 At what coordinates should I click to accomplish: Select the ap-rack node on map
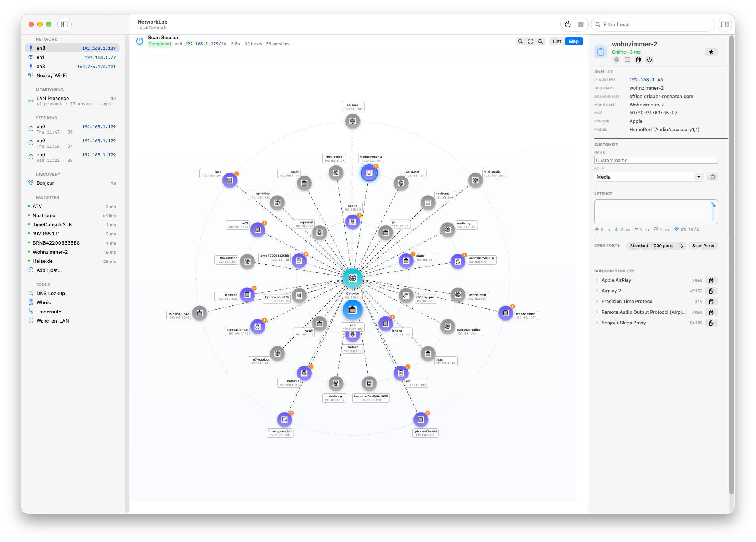point(353,121)
